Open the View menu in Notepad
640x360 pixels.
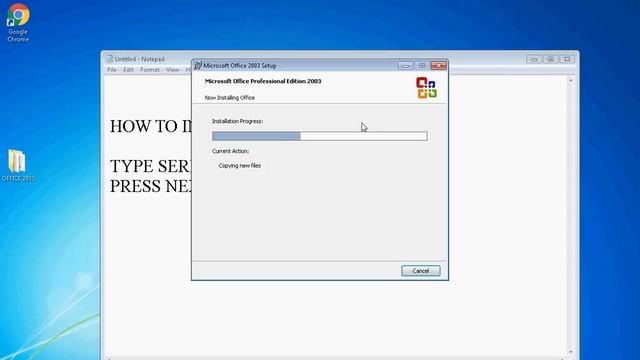(173, 70)
